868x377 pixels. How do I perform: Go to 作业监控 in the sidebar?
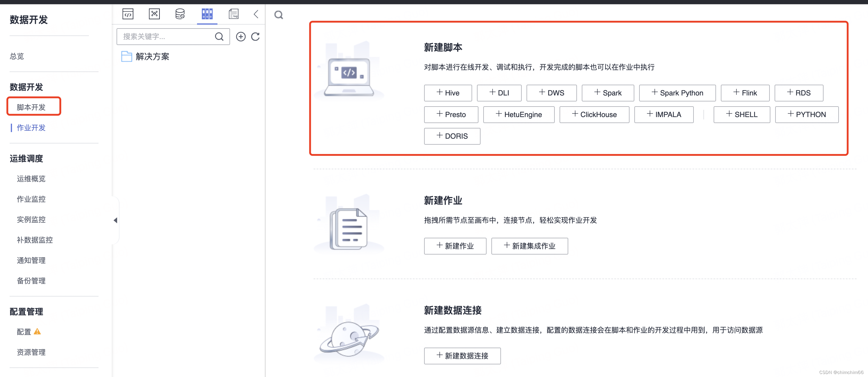(31, 199)
